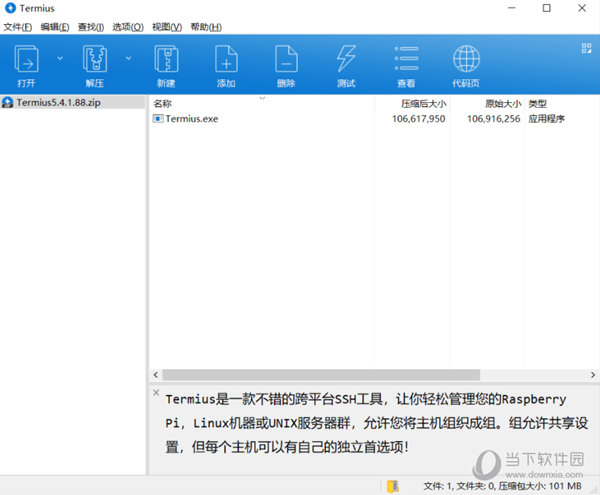Select Termius5.4.1.88.zip in the tree
This screenshot has height=495, width=600.
point(72,102)
